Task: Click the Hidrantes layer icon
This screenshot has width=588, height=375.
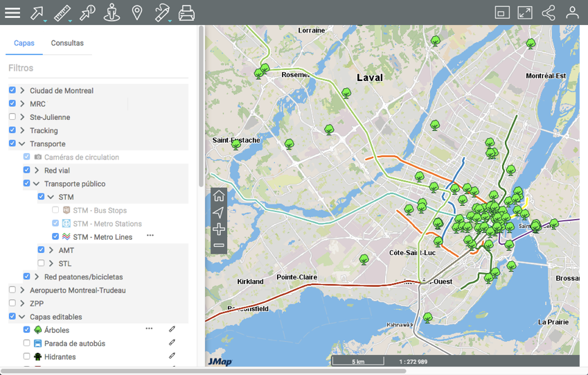Action: [38, 356]
